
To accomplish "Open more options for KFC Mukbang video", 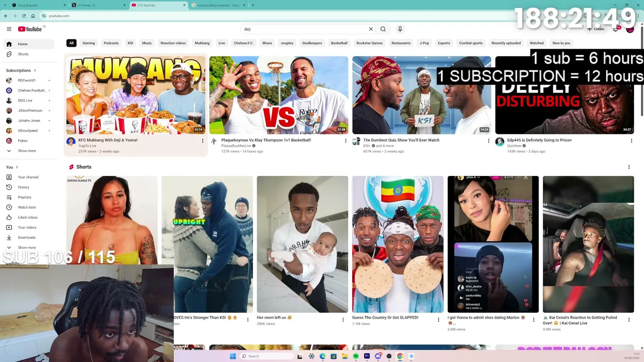I will click(203, 141).
